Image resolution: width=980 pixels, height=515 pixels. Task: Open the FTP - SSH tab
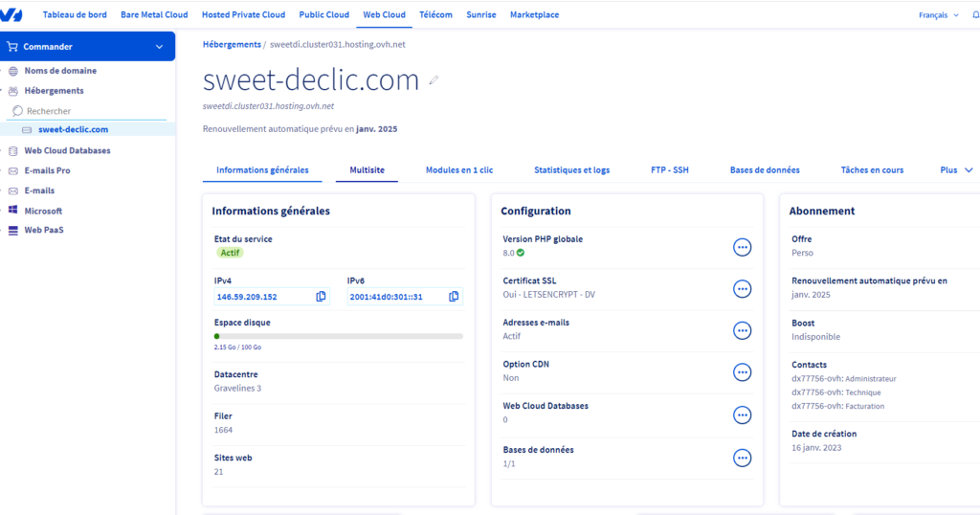tap(669, 169)
